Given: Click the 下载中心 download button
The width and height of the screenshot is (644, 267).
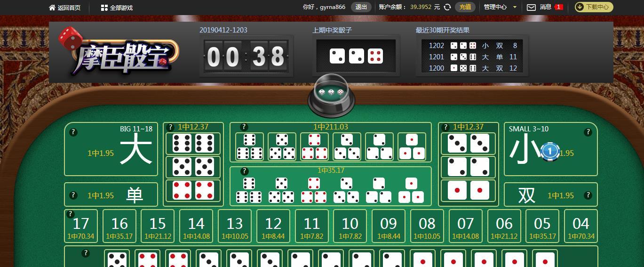Looking at the screenshot, I should (x=594, y=7).
